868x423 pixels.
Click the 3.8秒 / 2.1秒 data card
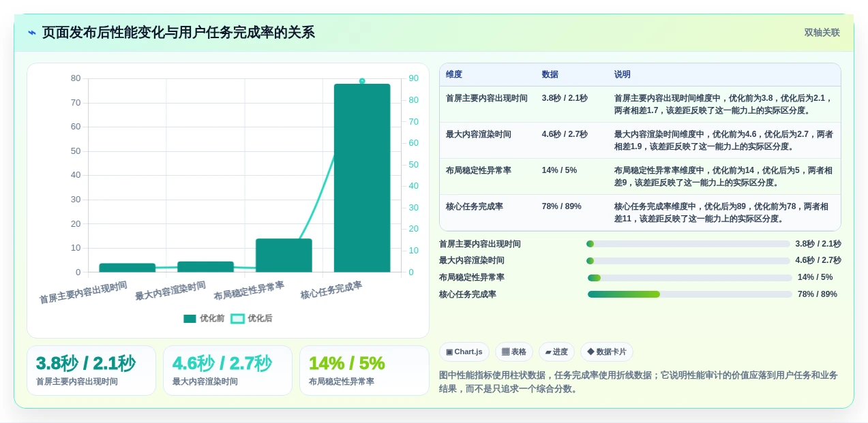[91, 371]
